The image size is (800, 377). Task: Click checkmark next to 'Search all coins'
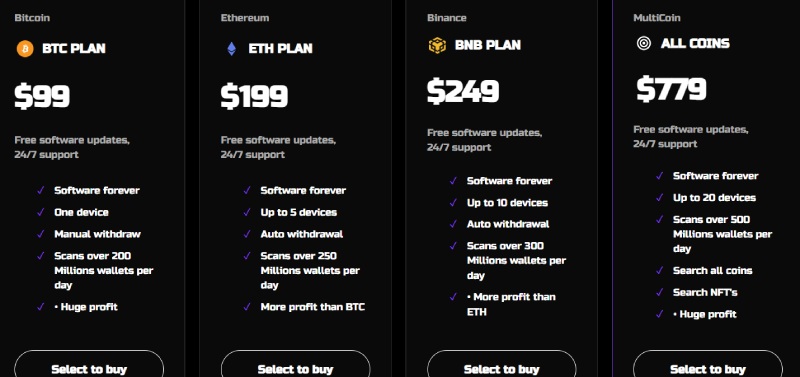[x=660, y=271]
